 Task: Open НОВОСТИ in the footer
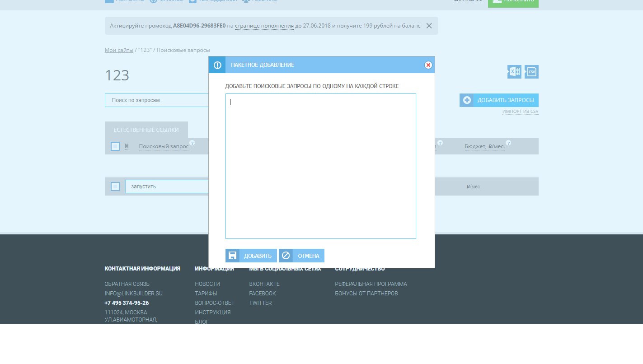207,284
